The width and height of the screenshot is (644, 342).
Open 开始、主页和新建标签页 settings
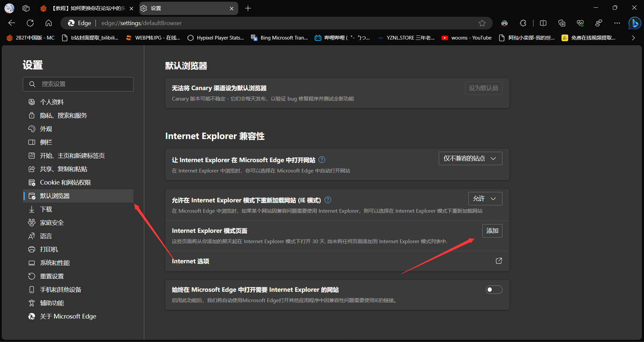pyautogui.click(x=78, y=156)
